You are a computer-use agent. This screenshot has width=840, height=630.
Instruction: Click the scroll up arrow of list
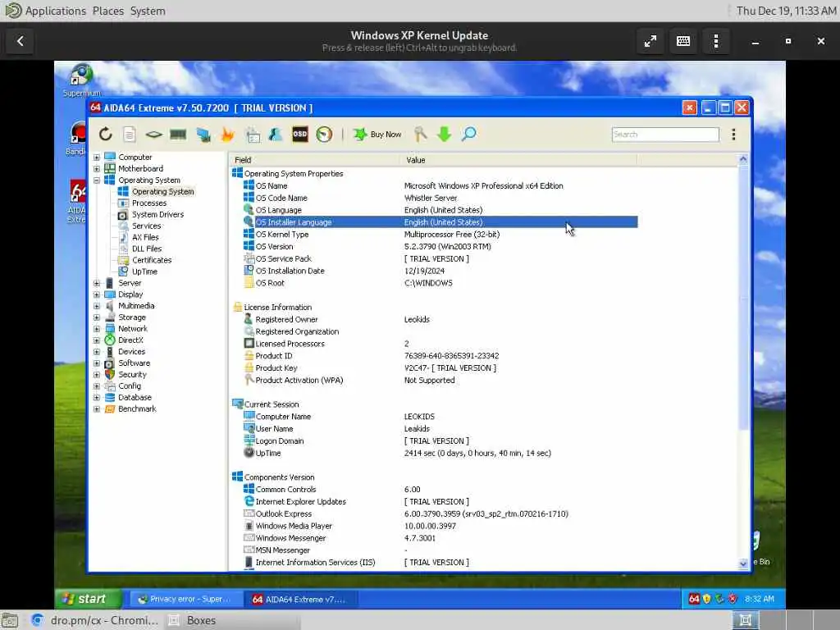743,159
